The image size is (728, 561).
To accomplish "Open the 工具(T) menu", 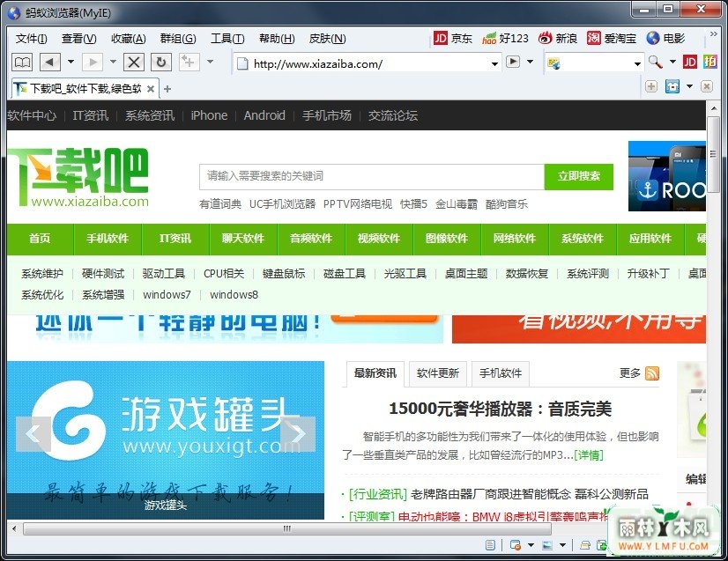I will pos(227,39).
